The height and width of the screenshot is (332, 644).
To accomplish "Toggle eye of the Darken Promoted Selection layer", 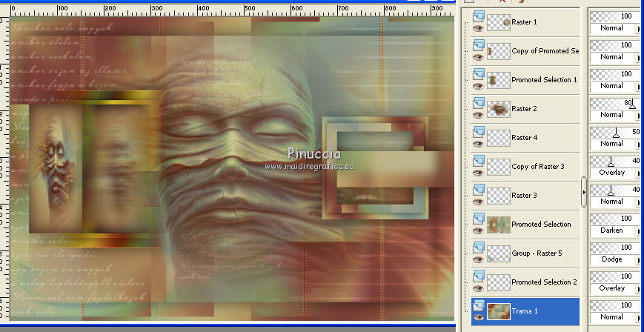I will coord(478,230).
